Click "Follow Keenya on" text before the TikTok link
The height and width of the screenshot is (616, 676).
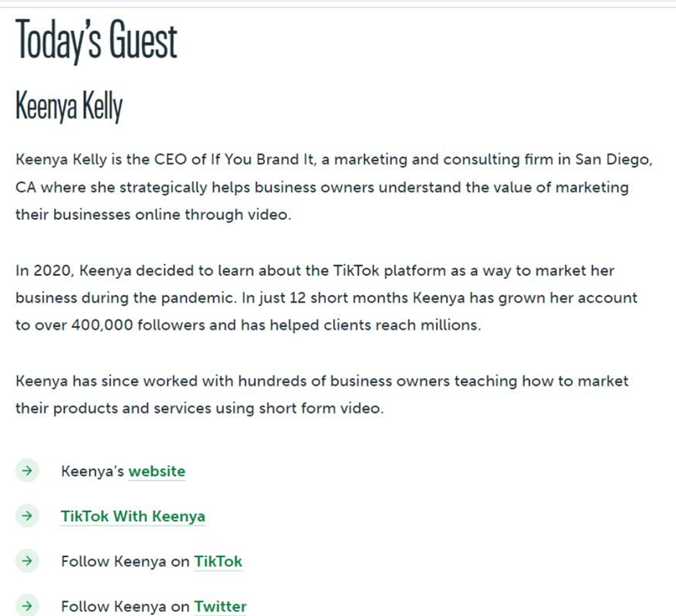125,561
